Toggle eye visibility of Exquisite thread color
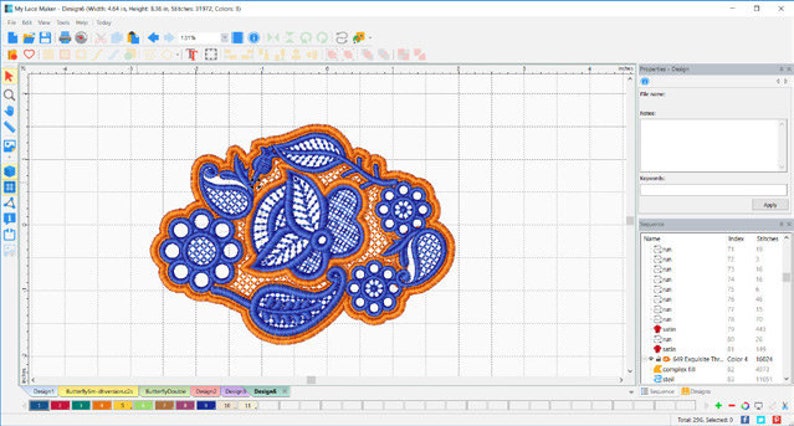The height and width of the screenshot is (426, 794). [651, 359]
